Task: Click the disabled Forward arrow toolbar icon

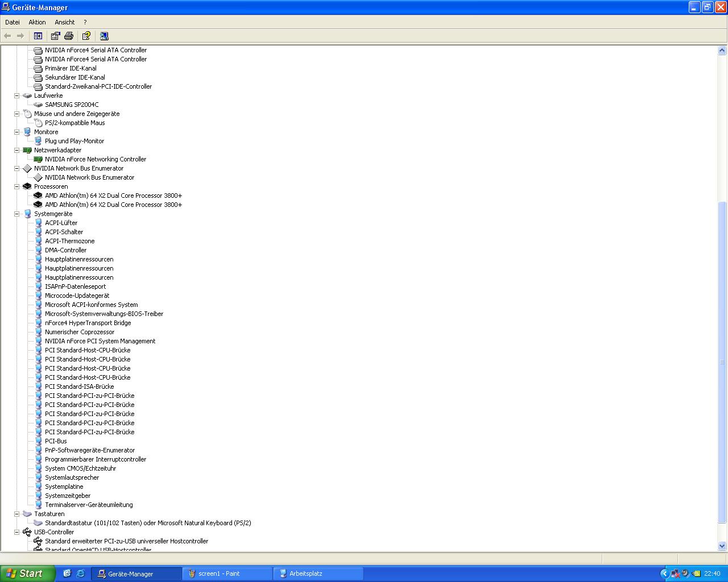Action: (x=20, y=36)
